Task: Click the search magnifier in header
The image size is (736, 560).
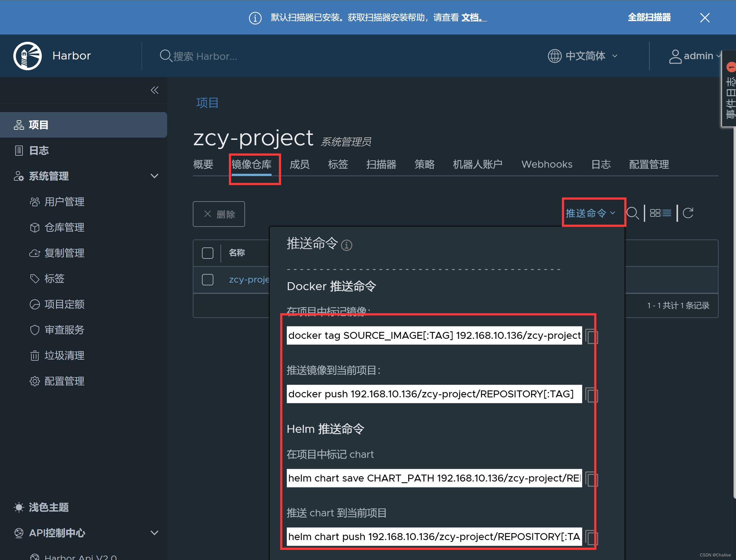Action: 166,56
